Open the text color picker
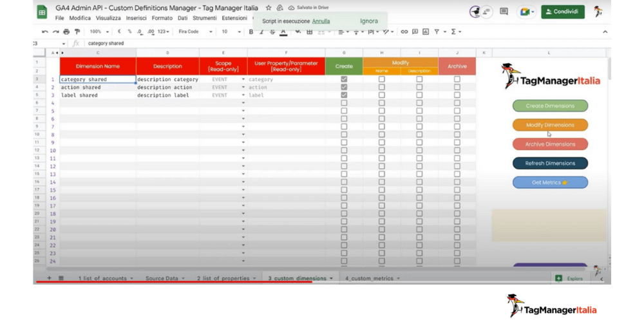The image size is (644, 322). [x=283, y=32]
